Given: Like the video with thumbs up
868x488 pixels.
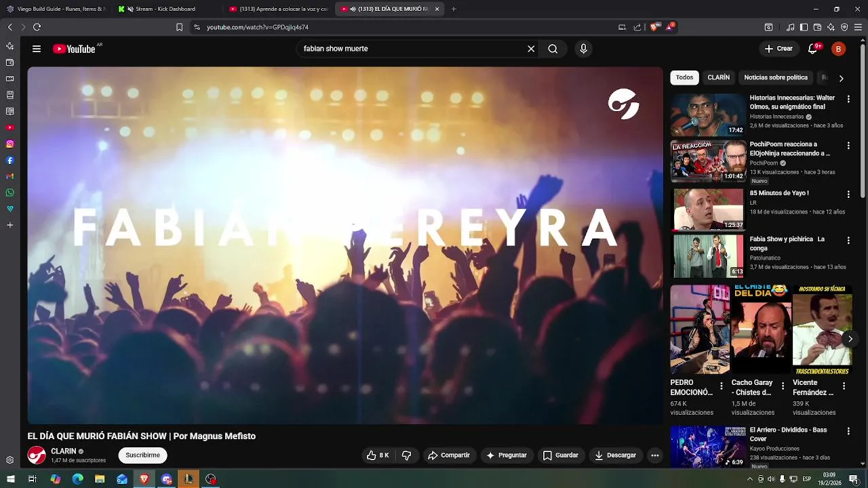Looking at the screenshot, I should (x=378, y=455).
